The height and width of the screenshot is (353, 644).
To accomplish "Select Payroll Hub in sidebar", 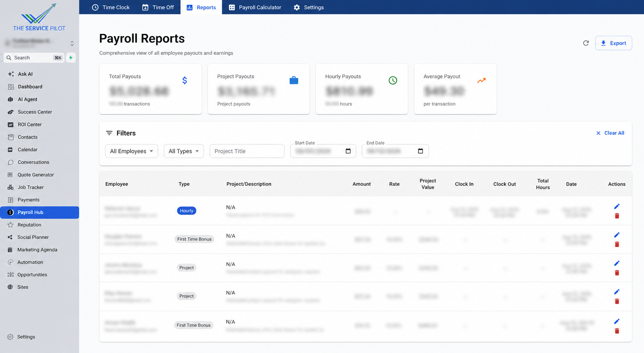I will click(x=40, y=212).
